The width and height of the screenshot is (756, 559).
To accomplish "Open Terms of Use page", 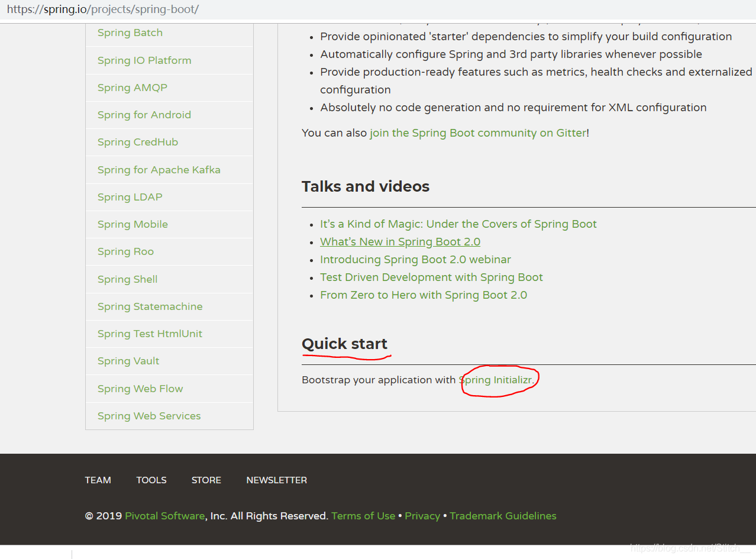I will point(363,516).
